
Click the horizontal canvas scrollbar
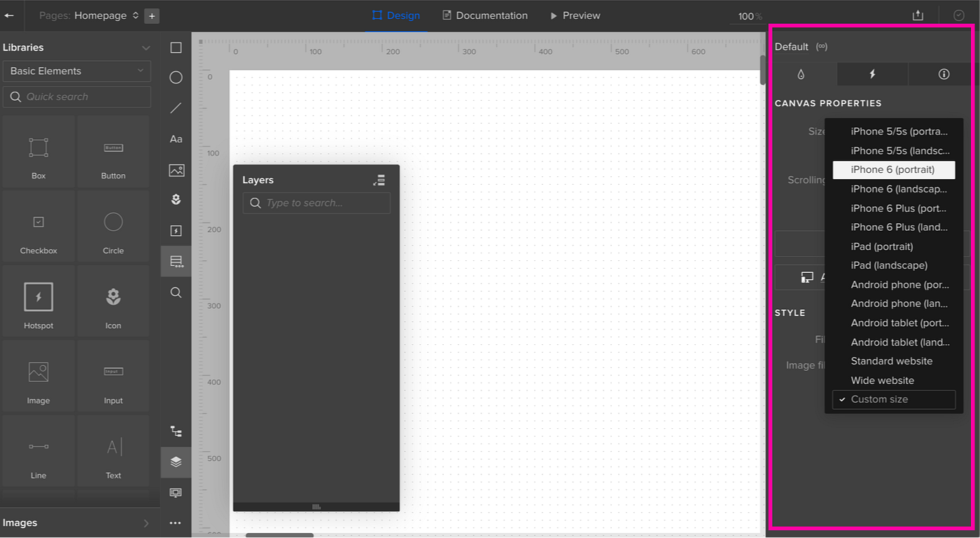(x=279, y=535)
